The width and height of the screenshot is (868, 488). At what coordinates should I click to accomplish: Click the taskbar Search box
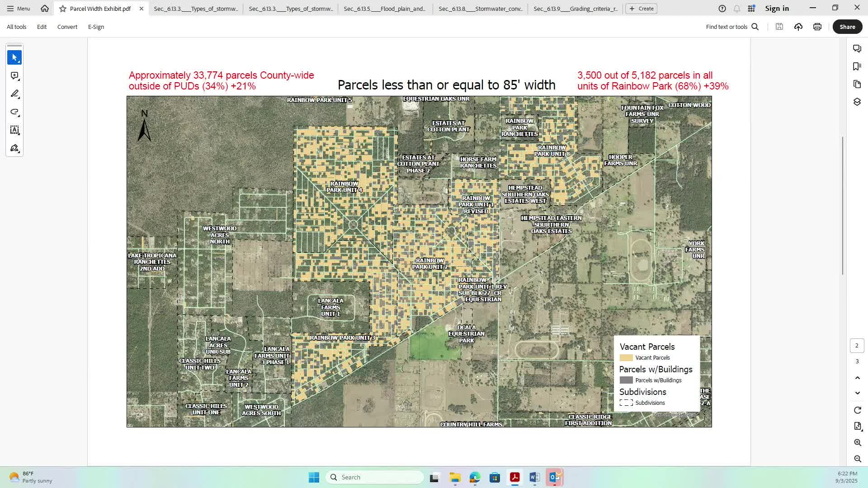tap(374, 477)
